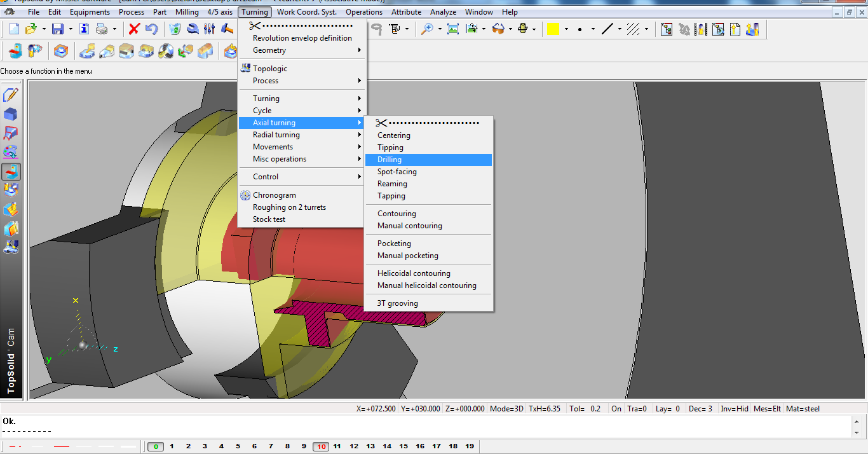The width and height of the screenshot is (868, 454).
Task: Toggle the Mode=3D status field
Action: click(x=506, y=409)
